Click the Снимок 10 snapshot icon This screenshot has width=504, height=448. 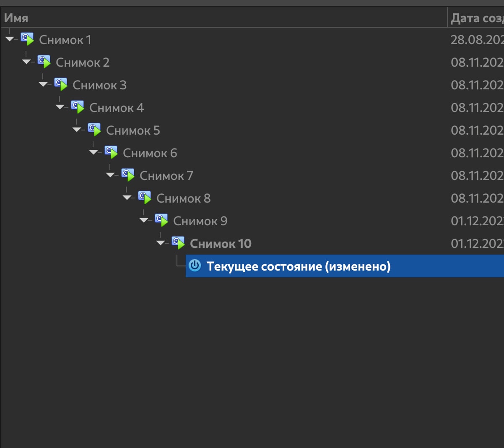coord(178,243)
